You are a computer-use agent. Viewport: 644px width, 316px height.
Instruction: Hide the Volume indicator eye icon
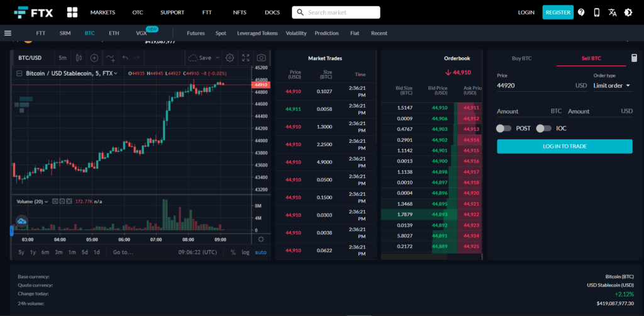pyautogui.click(x=55, y=201)
